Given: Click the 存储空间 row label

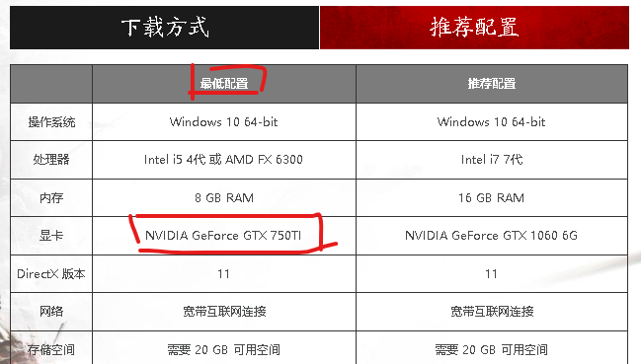Looking at the screenshot, I should [51, 348].
